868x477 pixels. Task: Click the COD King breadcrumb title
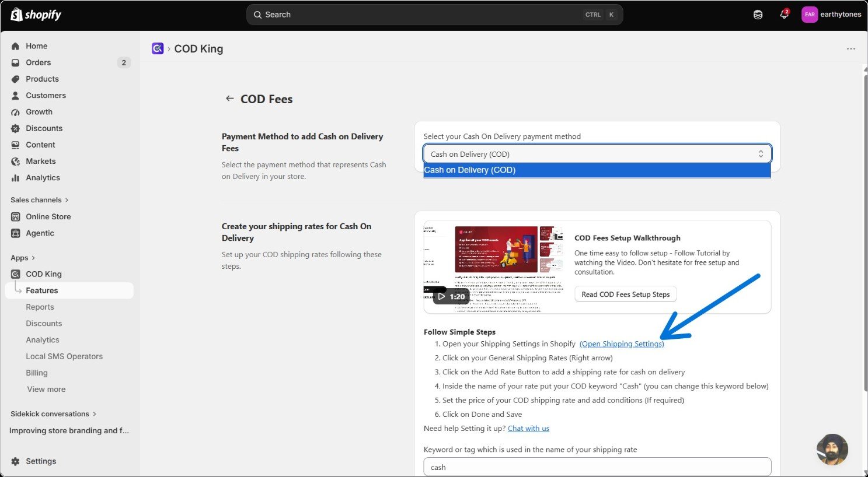[198, 48]
